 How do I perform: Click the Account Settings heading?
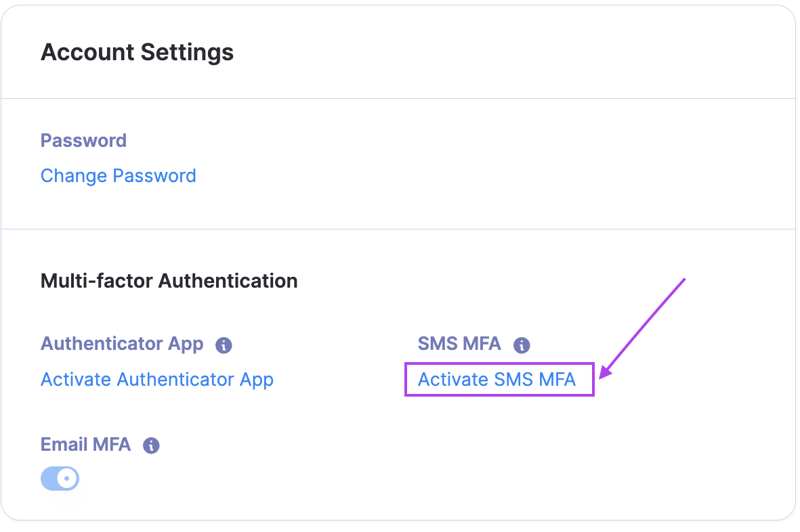[138, 52]
